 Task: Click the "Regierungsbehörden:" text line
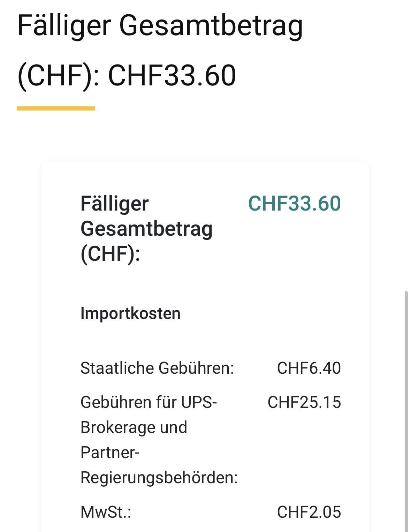(159, 478)
